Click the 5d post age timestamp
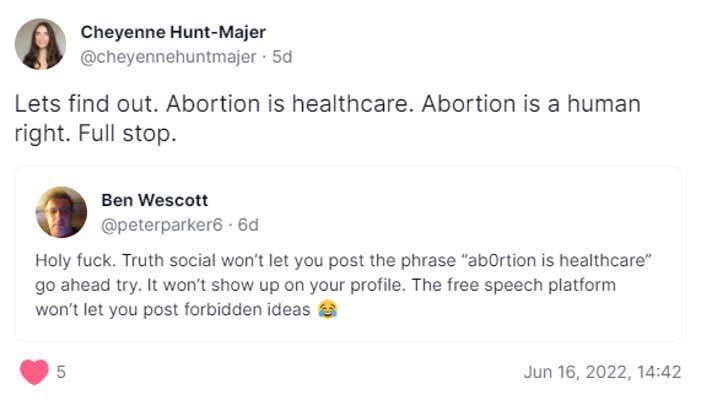Viewport: 712px width, 400px height. tap(282, 57)
